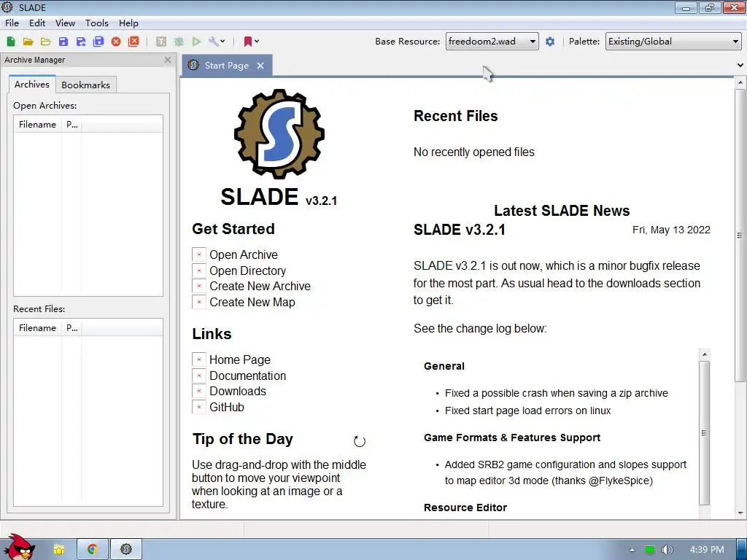The width and height of the screenshot is (747, 560).
Task: Click the Chrome taskbar icon
Action: tap(93, 550)
